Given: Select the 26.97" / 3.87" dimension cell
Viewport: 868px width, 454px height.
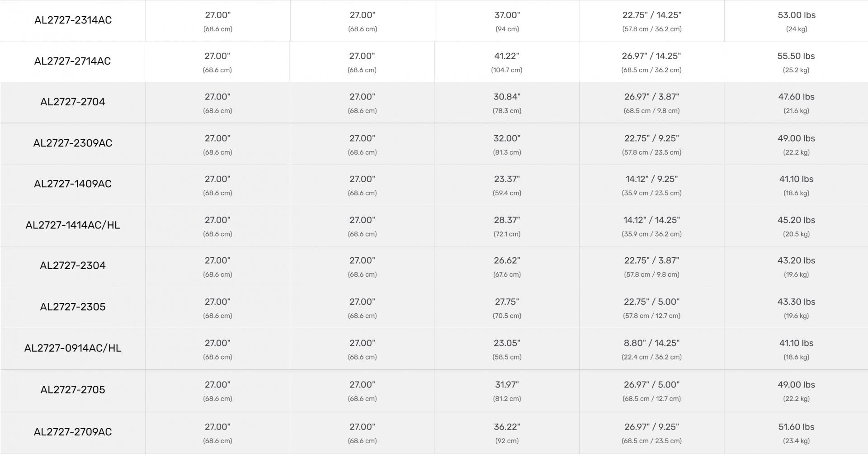Looking at the screenshot, I should pyautogui.click(x=651, y=97).
